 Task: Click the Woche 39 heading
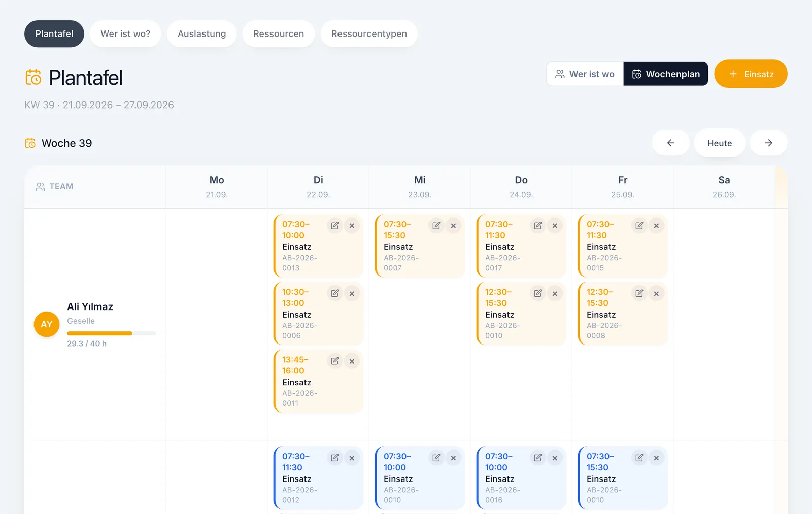click(67, 143)
